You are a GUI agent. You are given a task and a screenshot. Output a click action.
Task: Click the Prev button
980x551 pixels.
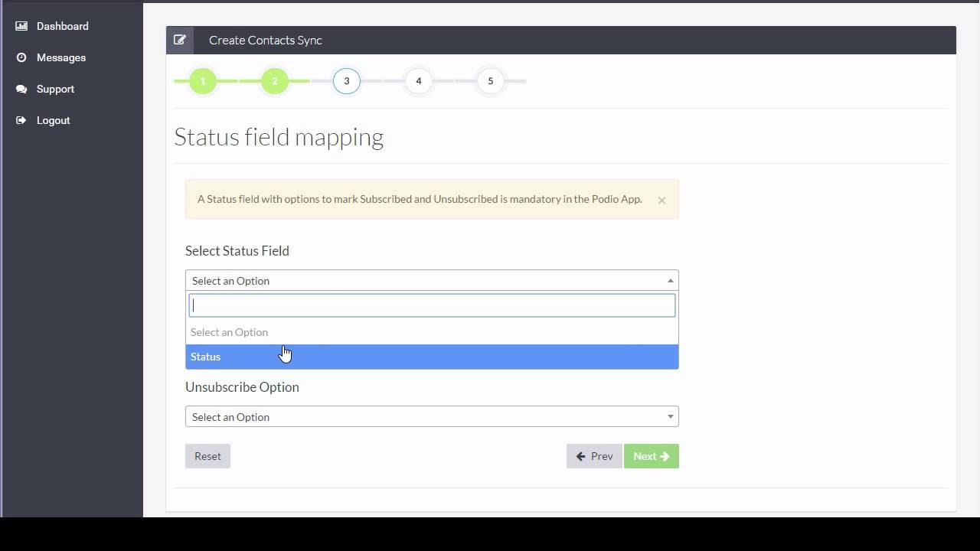coord(594,456)
